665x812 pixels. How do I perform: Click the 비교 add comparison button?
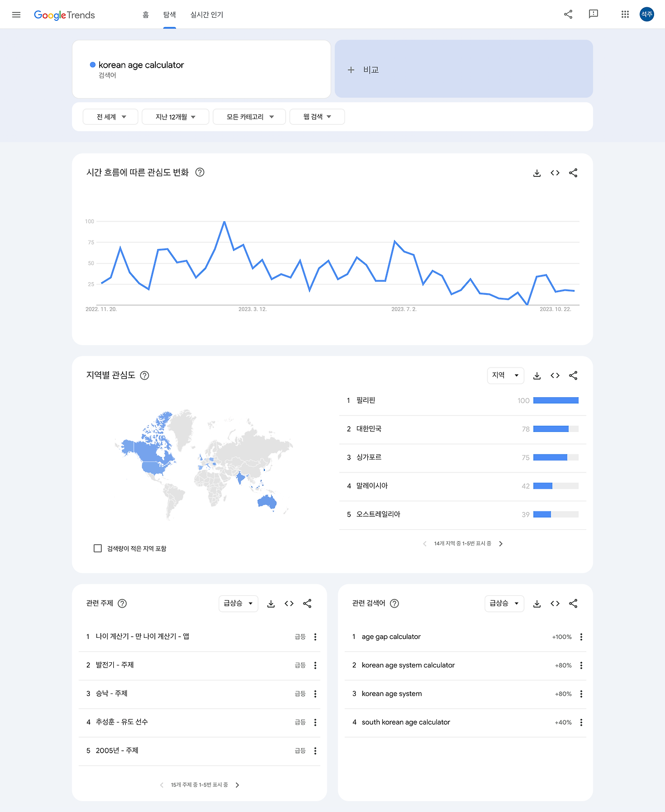(464, 69)
